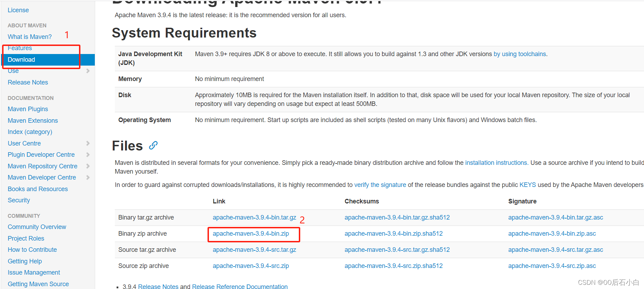Open Plugin Developer Centre link
This screenshot has height=289, width=644.
(41, 155)
